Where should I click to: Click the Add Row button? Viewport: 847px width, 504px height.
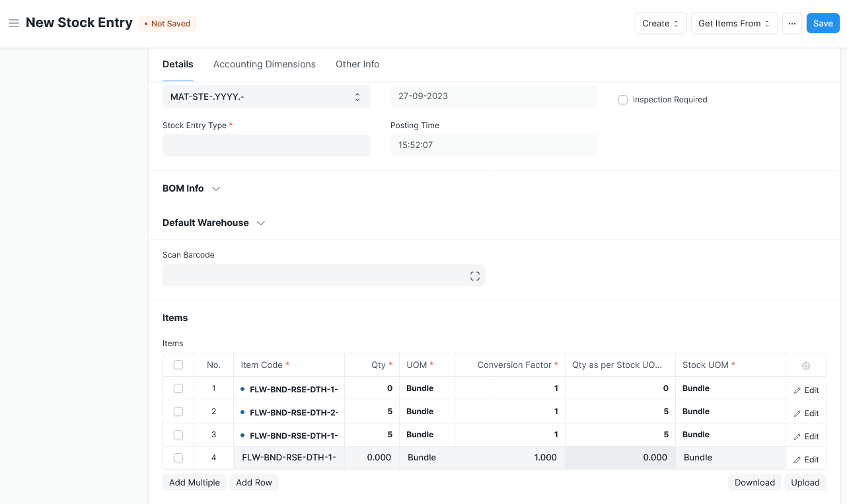click(x=254, y=482)
